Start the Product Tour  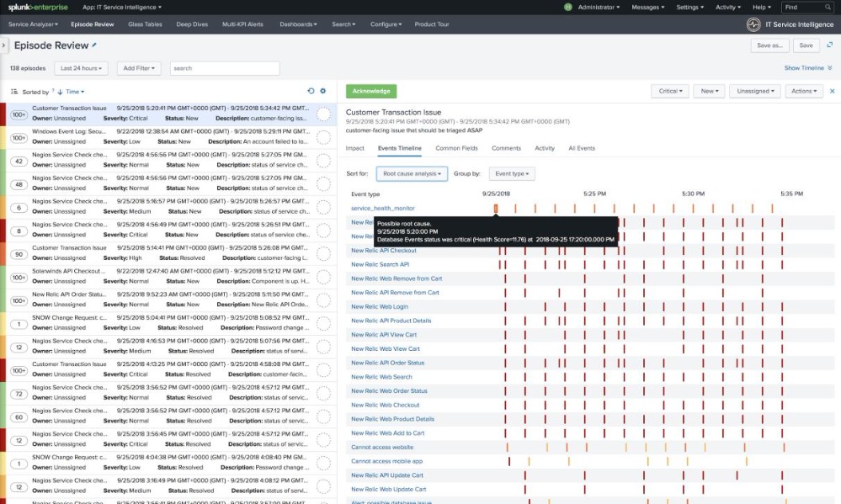pyautogui.click(x=432, y=24)
